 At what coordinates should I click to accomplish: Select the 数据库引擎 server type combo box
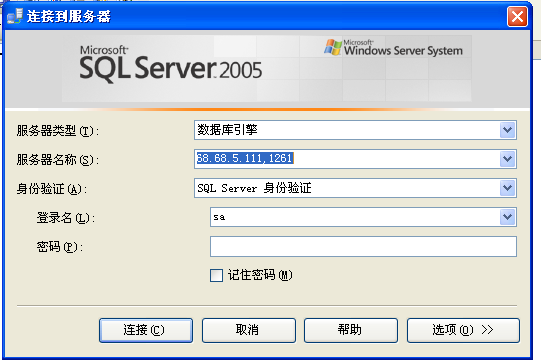click(355, 130)
